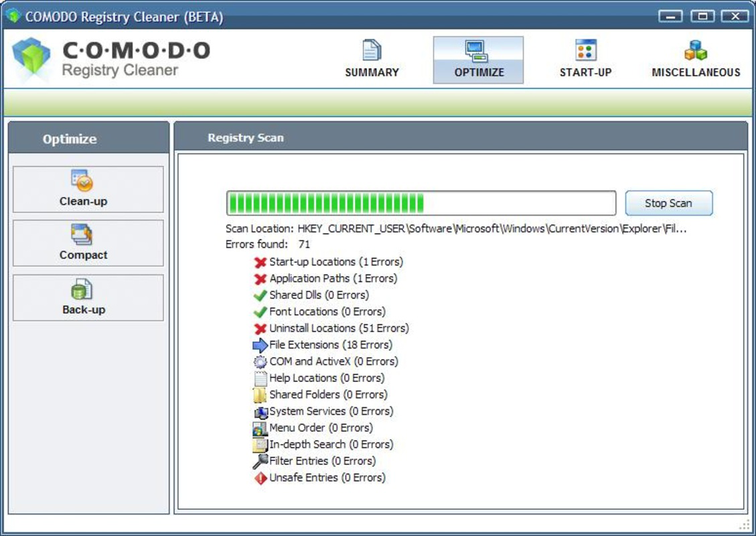Image resolution: width=756 pixels, height=536 pixels.
Task: Open the Clean-up section
Action: 88,190
